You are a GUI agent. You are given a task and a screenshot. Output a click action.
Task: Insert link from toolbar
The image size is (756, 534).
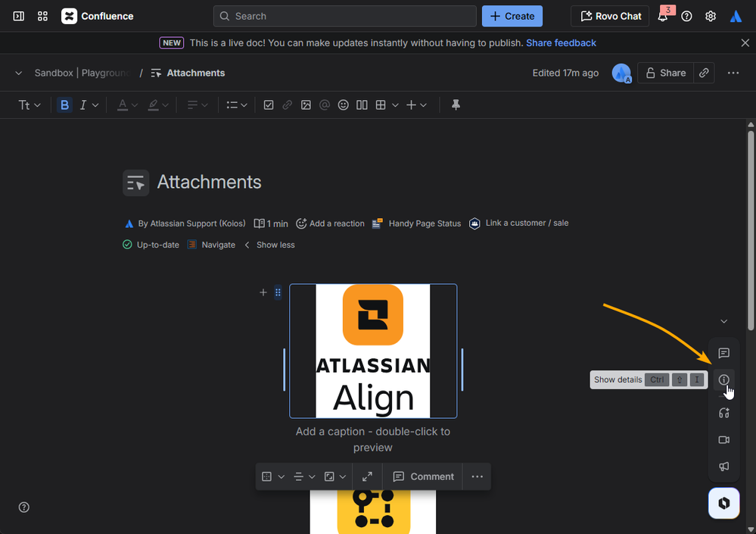[x=287, y=105]
